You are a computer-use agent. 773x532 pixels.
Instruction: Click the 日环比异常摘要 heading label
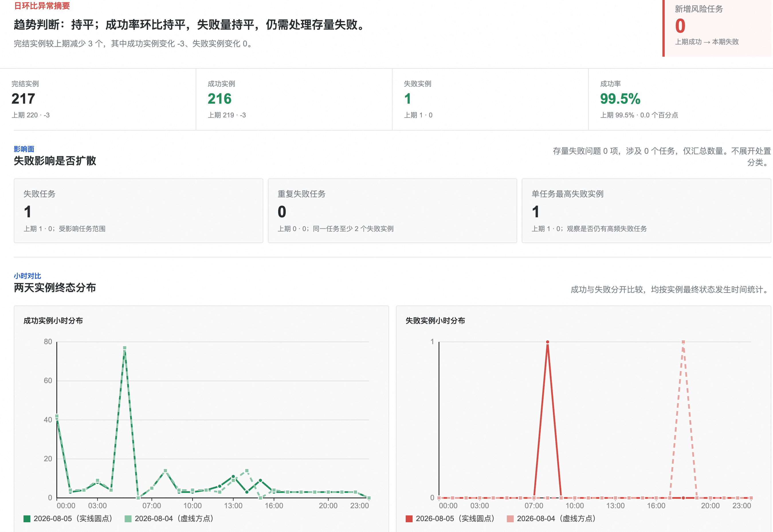tap(42, 6)
